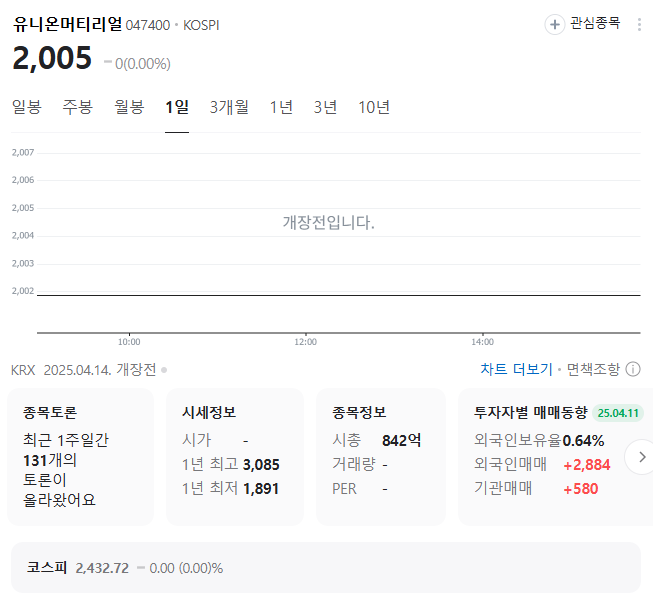Switch chart to 일봉 tab
653x599 pixels.
[27, 107]
